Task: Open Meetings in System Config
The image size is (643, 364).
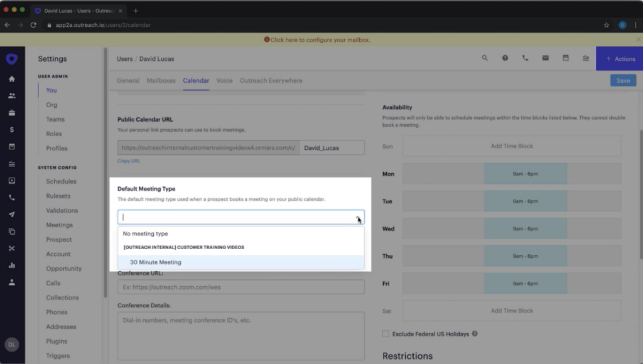Action: [60, 225]
